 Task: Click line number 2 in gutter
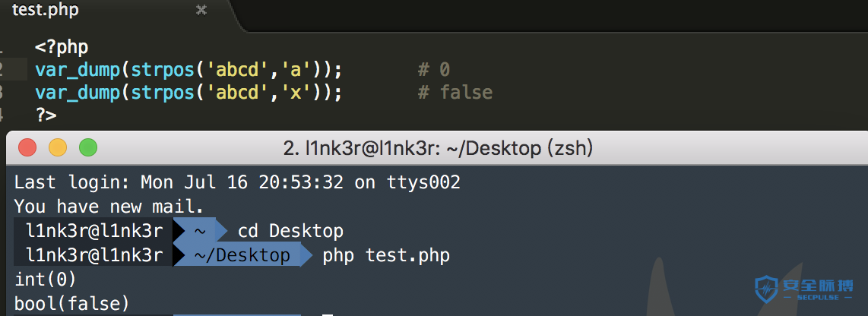coord(2,70)
